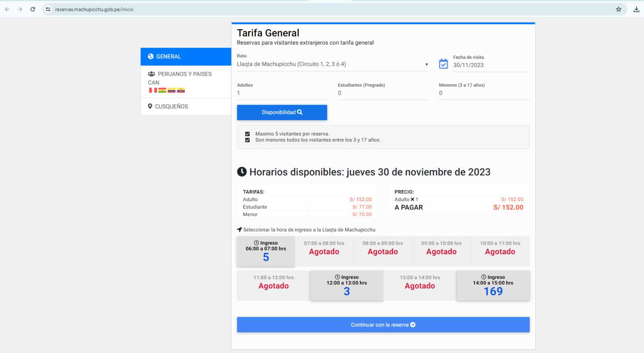Click the A PAGAR amount S/ 152.00
The height and width of the screenshot is (353, 644).
click(x=508, y=208)
